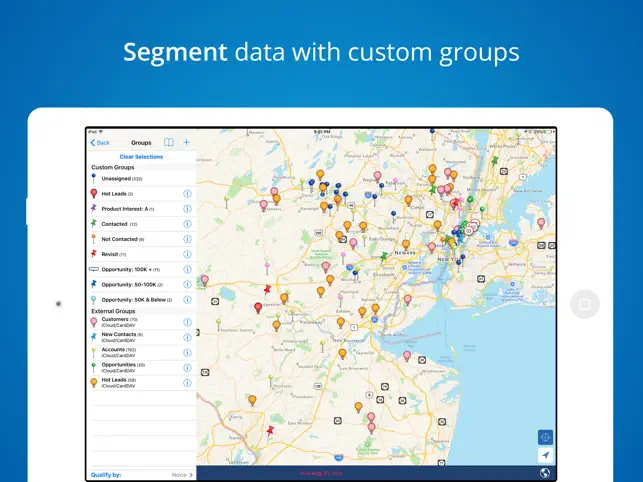
Task: Open info icon for Contacted group
Action: [x=187, y=224]
